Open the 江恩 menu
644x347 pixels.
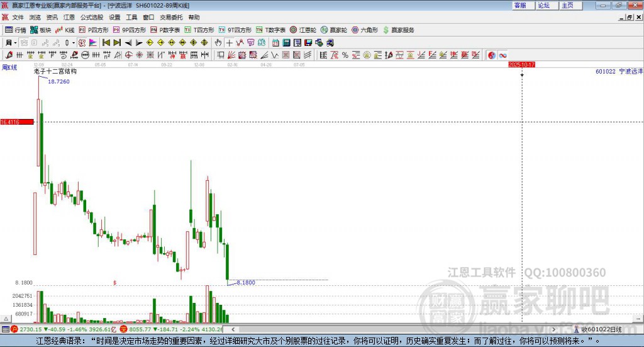point(69,17)
